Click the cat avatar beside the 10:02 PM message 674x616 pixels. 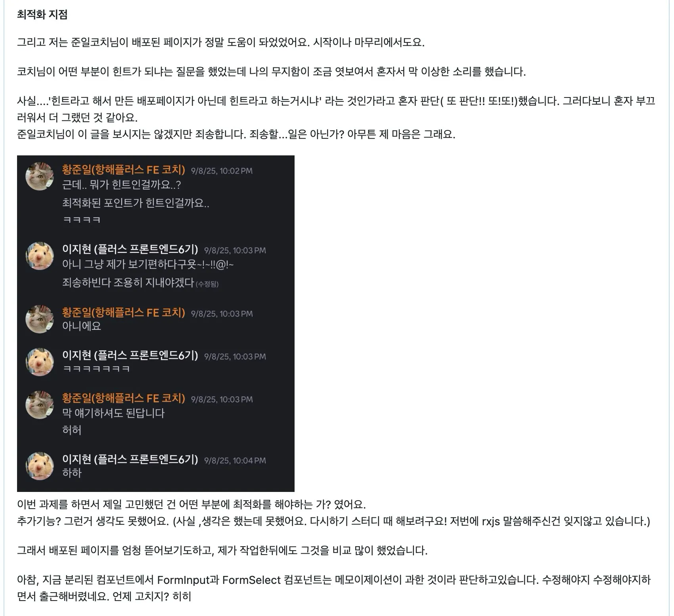(x=40, y=176)
